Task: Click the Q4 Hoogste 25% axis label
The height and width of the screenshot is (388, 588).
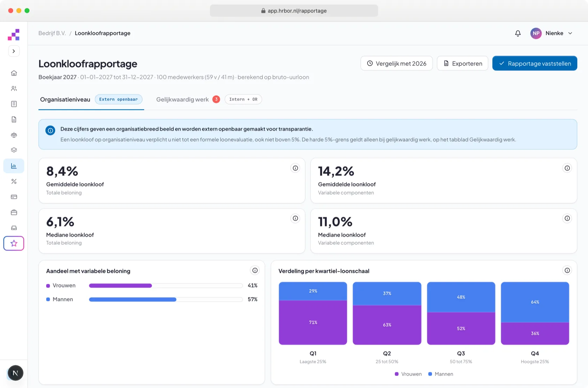Action: click(x=535, y=362)
